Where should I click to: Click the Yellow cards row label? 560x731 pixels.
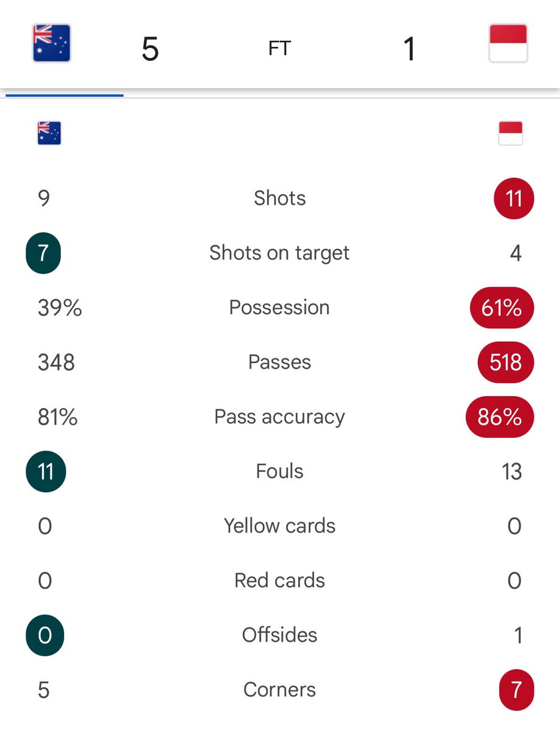coord(279,526)
